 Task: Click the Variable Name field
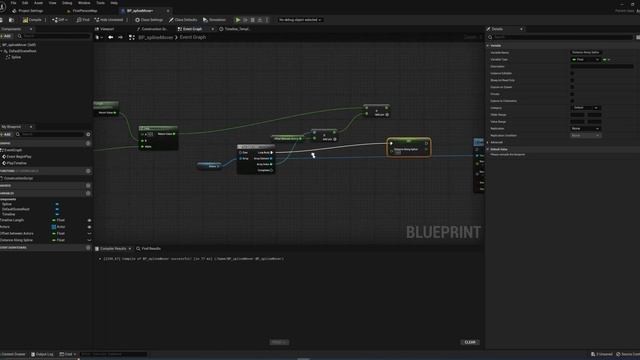click(x=586, y=52)
